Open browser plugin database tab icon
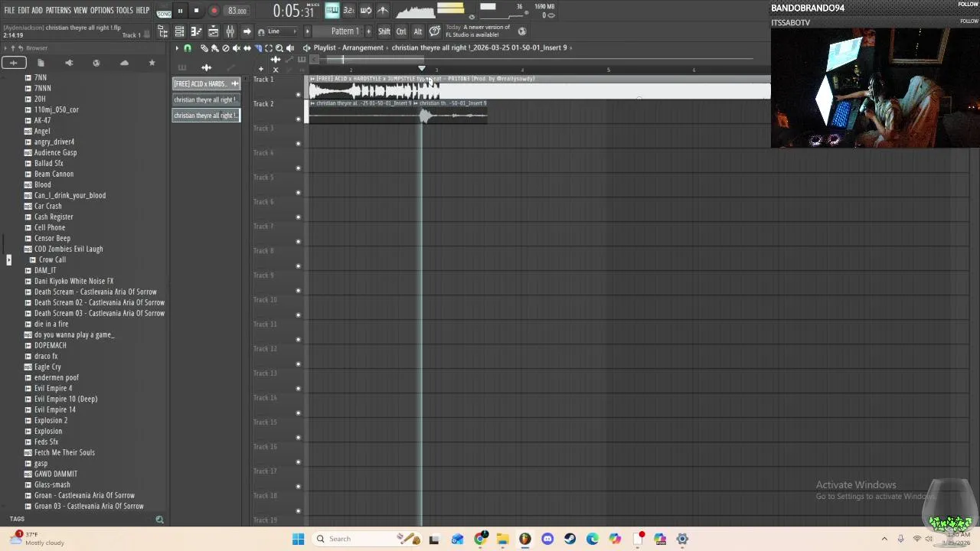 (x=69, y=63)
